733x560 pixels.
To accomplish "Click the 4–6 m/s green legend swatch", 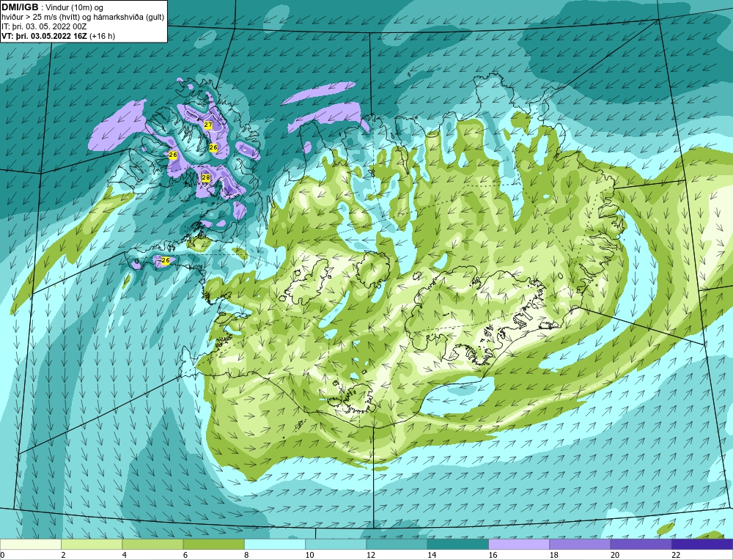I will point(152,544).
